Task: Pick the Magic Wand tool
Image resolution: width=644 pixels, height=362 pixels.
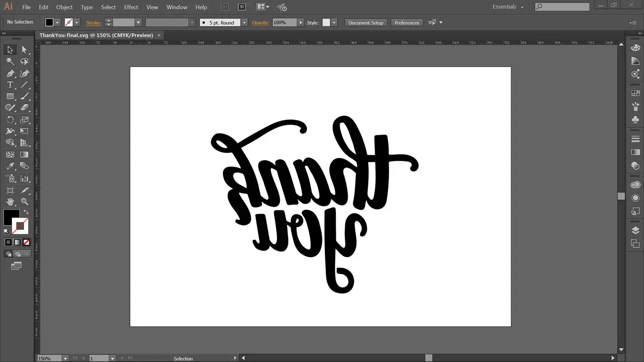Action: [x=10, y=61]
